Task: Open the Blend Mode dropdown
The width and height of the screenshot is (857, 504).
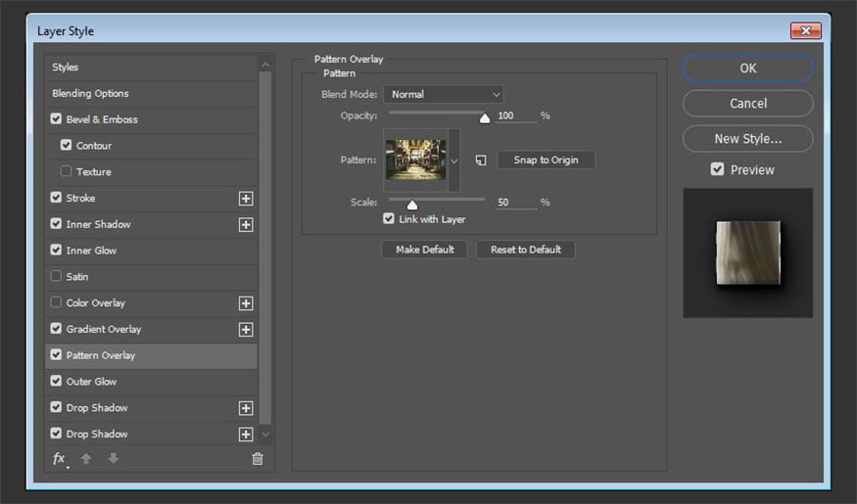Action: (x=443, y=94)
